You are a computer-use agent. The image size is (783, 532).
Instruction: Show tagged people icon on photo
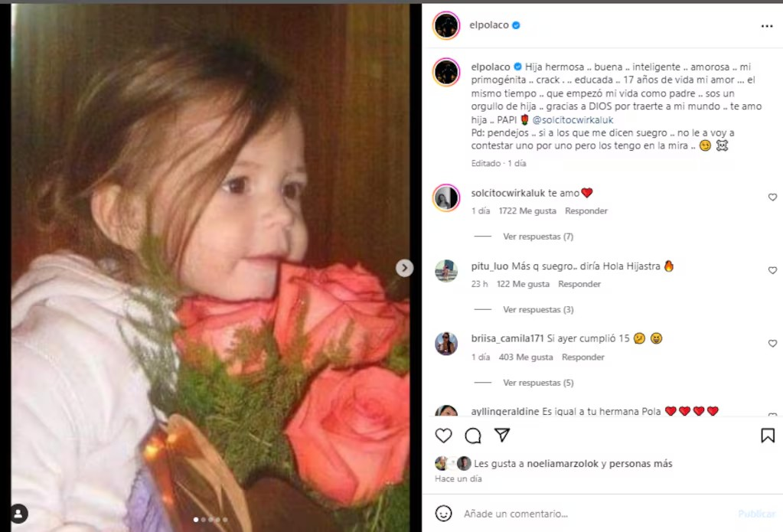pos(19,514)
